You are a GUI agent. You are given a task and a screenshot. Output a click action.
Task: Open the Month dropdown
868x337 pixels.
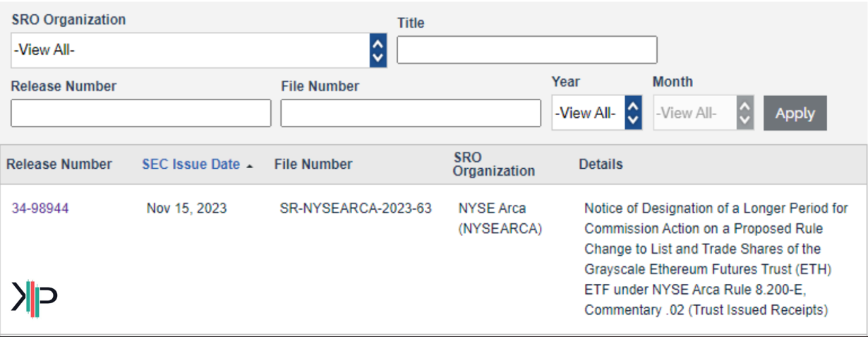coord(703,113)
